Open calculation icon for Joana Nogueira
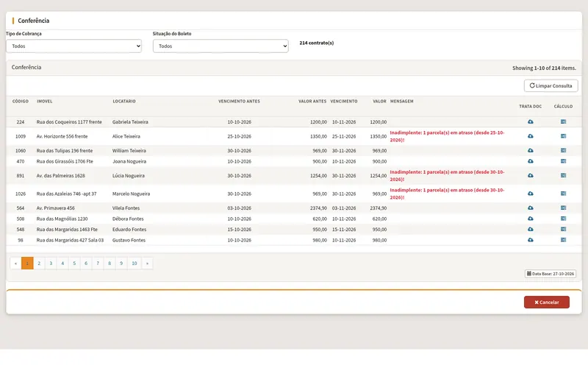588x368 pixels. click(x=563, y=161)
